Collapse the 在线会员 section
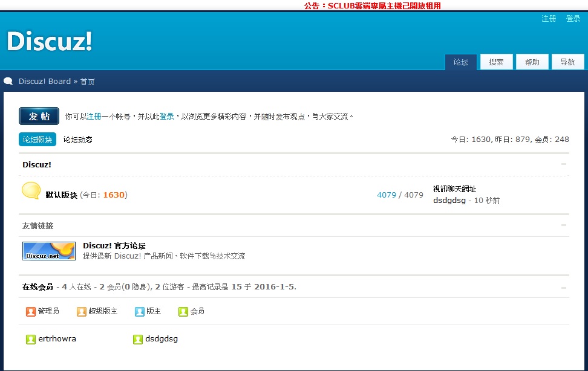 564,288
